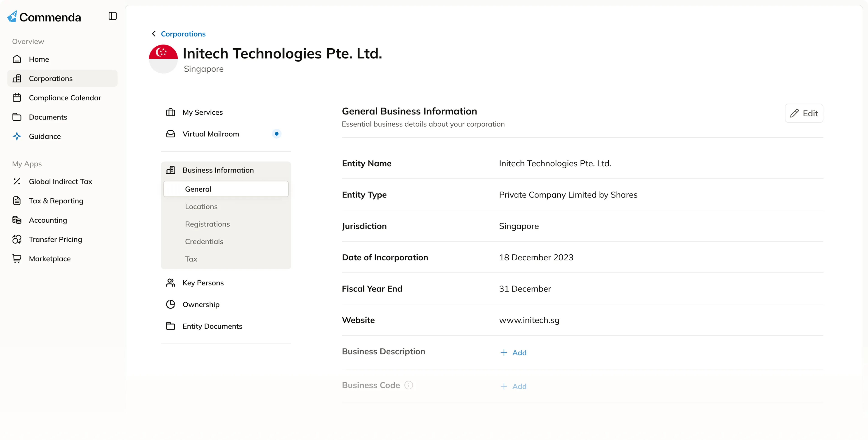
Task: Click the Global Indirect Tax percent icon
Action: click(x=17, y=182)
